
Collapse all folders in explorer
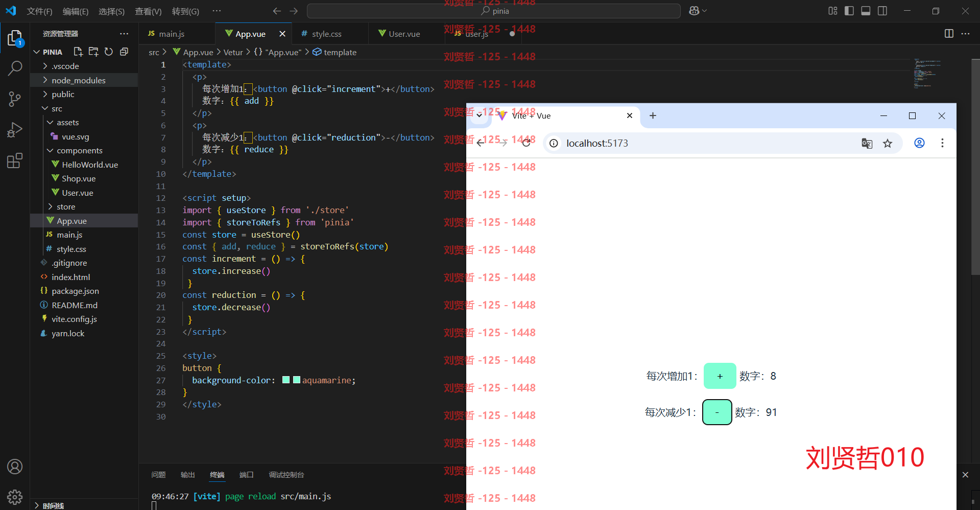(x=124, y=52)
